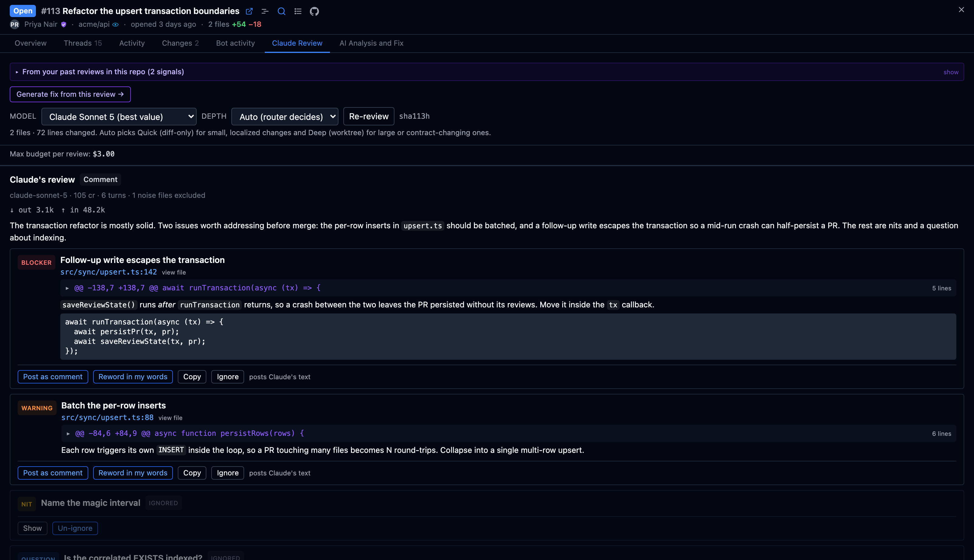This screenshot has width=974, height=560.
Task: Click 'Name the magic interval' title
Action: pyautogui.click(x=90, y=503)
